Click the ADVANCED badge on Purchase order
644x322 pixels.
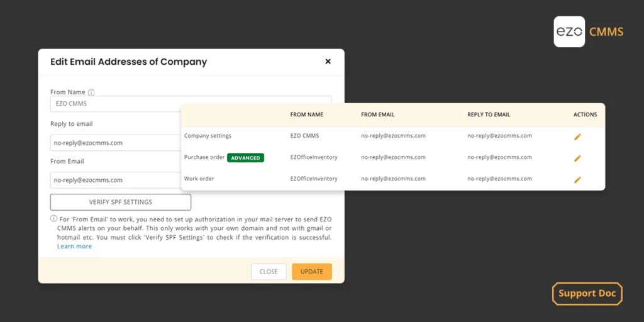246,158
